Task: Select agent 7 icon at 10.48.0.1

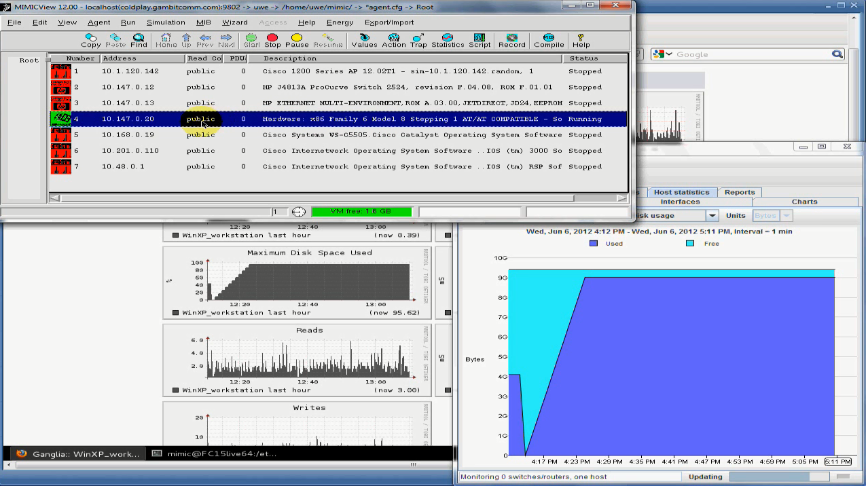Action: [61, 166]
